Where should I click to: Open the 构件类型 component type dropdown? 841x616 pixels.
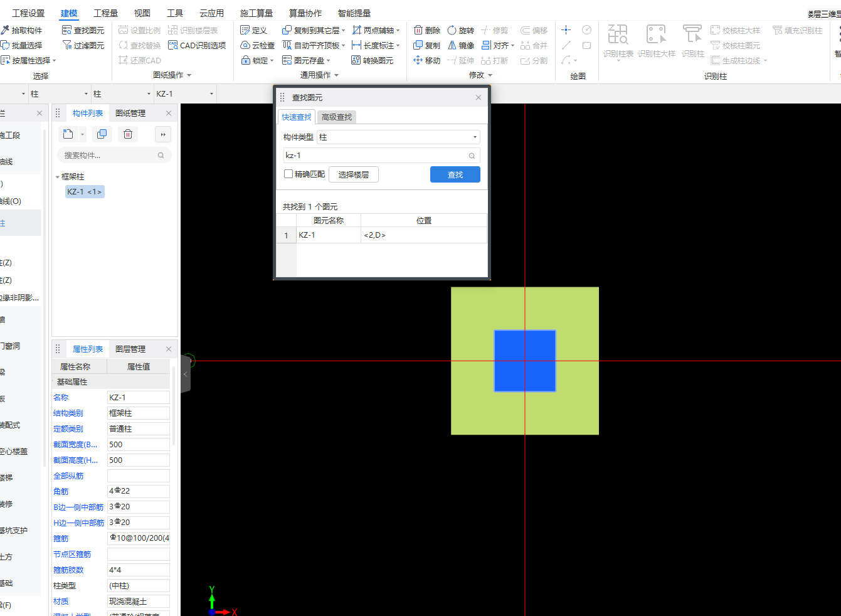(399, 137)
